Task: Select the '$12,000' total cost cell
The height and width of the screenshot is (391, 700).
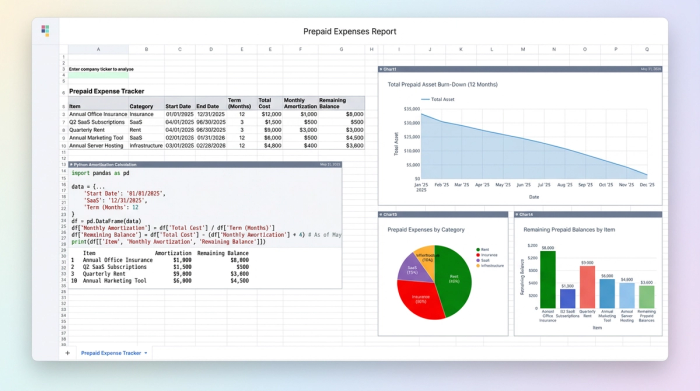Action: click(271, 114)
